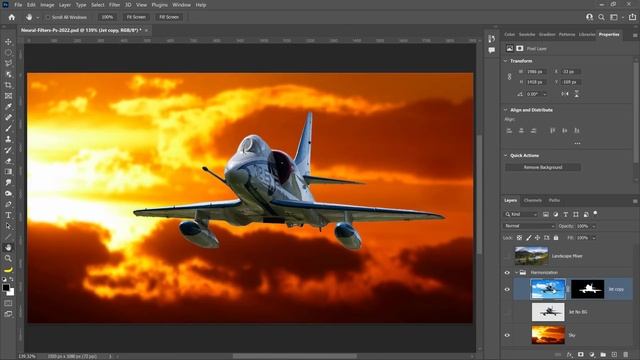Toggle Lock transparent pixels

coord(519,238)
